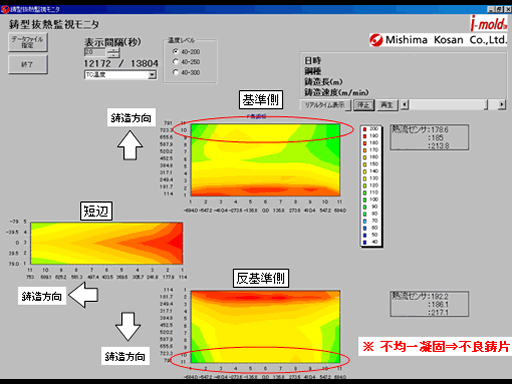
Task: Click the frame counter 12172 / 13804
Action: pos(121,63)
